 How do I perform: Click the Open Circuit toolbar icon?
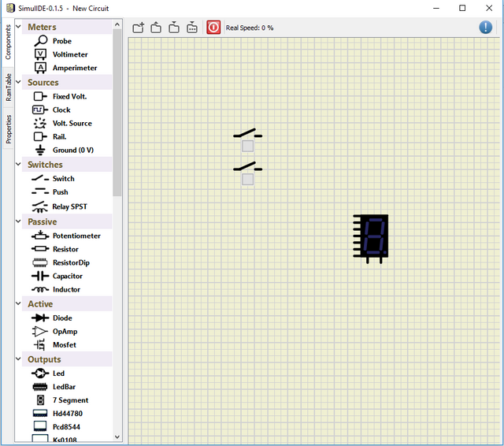[156, 28]
